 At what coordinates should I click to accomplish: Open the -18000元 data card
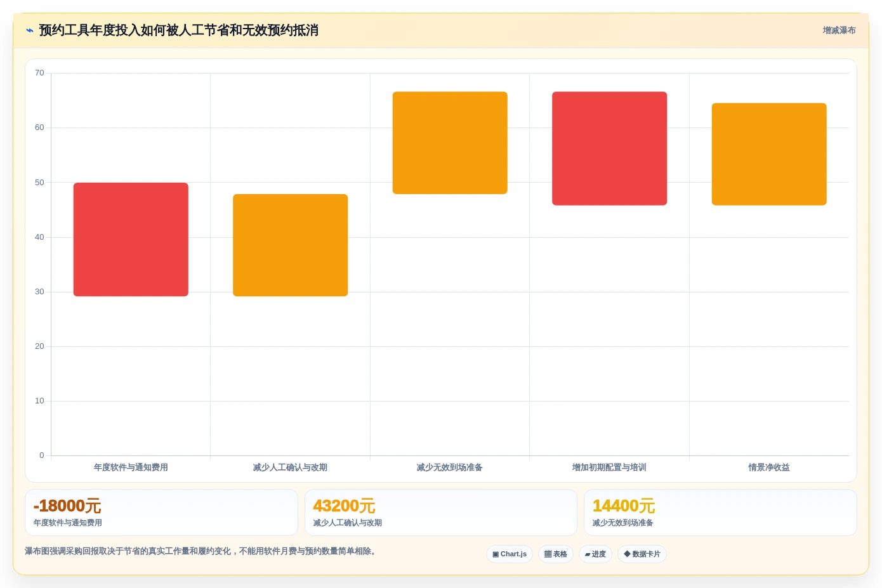click(x=161, y=513)
